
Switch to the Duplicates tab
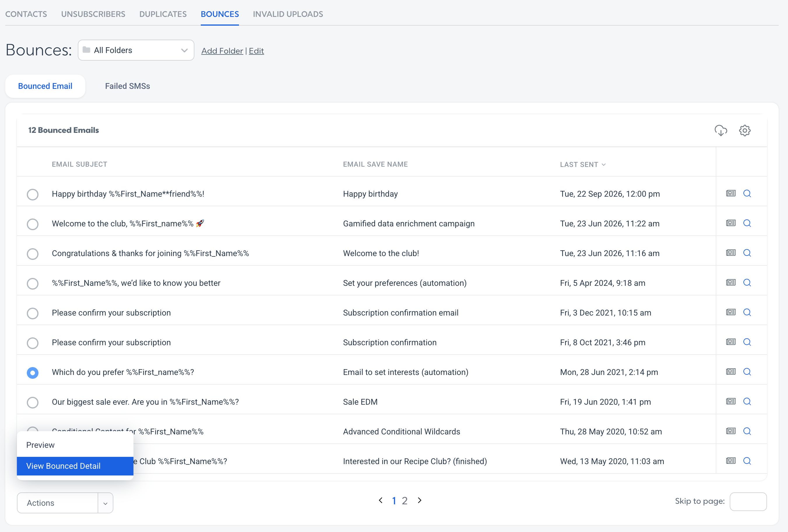(x=163, y=14)
